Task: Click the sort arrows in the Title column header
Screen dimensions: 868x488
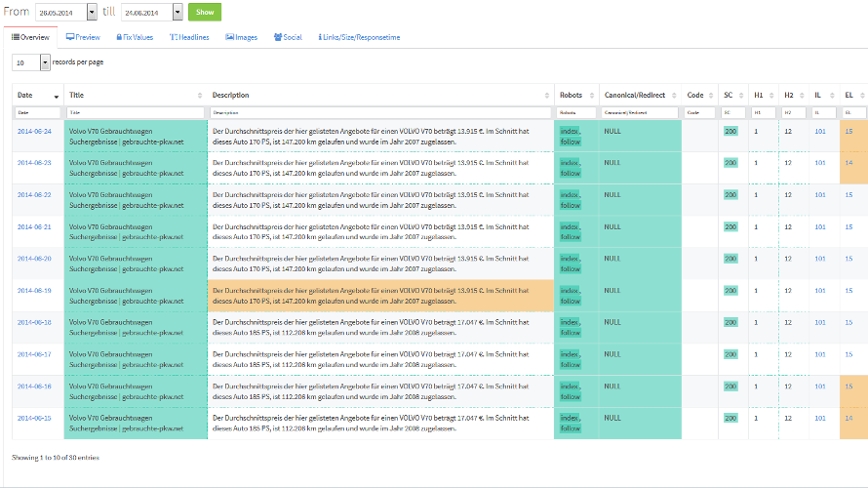Action: pos(200,96)
